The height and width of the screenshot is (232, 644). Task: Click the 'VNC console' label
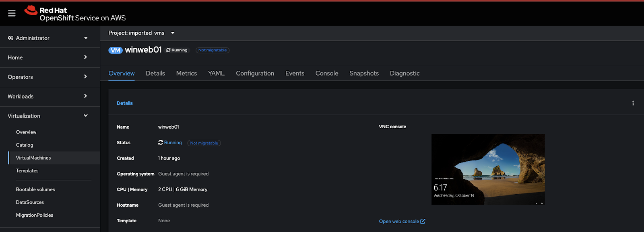coord(392,127)
